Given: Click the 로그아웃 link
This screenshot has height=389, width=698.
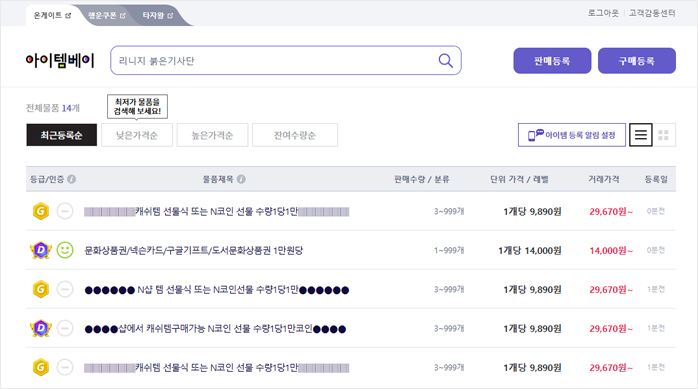Looking at the screenshot, I should pos(603,13).
